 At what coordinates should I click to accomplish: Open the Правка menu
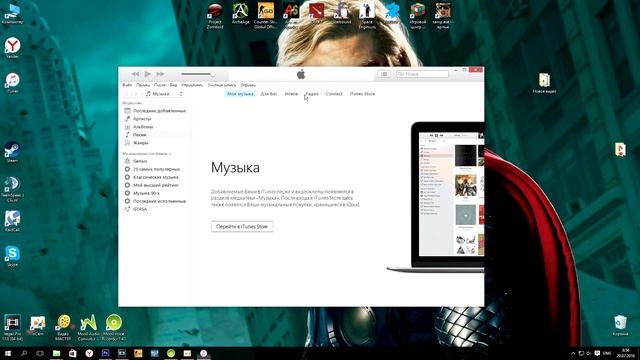pyautogui.click(x=143, y=85)
